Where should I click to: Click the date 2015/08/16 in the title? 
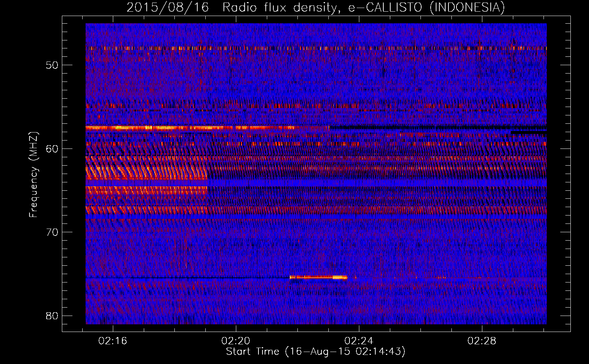point(167,7)
